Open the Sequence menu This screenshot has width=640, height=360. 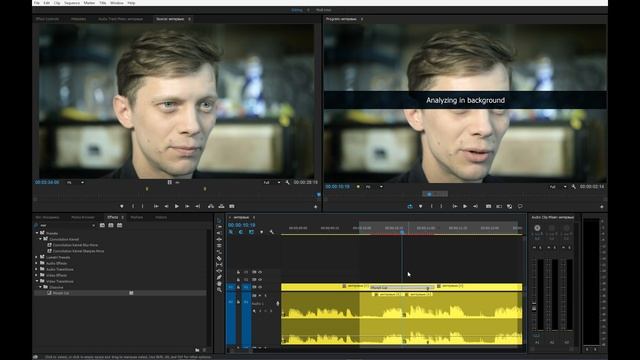pyautogui.click(x=72, y=3)
